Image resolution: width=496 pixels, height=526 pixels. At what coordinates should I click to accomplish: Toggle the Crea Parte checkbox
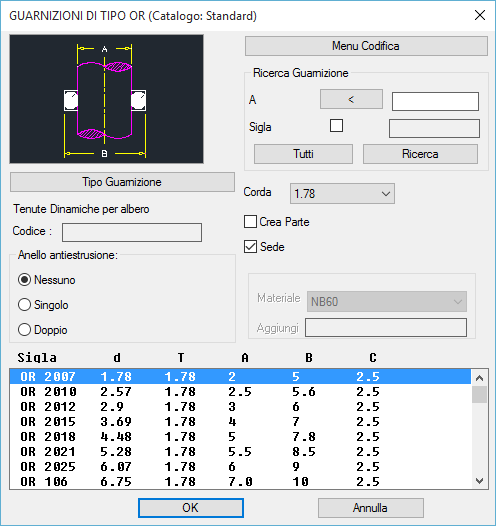250,222
